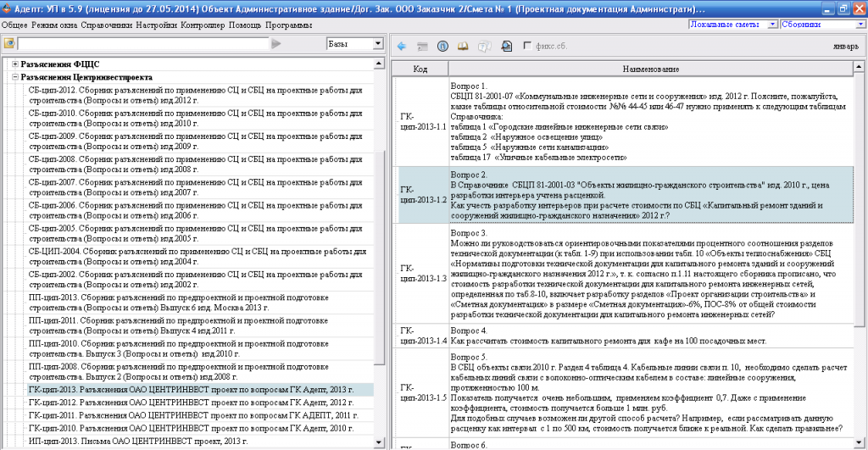Image resolution: width=868 pixels, height=450 pixels.
Task: Click code cell ГК-цип-2013-1.3
Action: coord(423,274)
